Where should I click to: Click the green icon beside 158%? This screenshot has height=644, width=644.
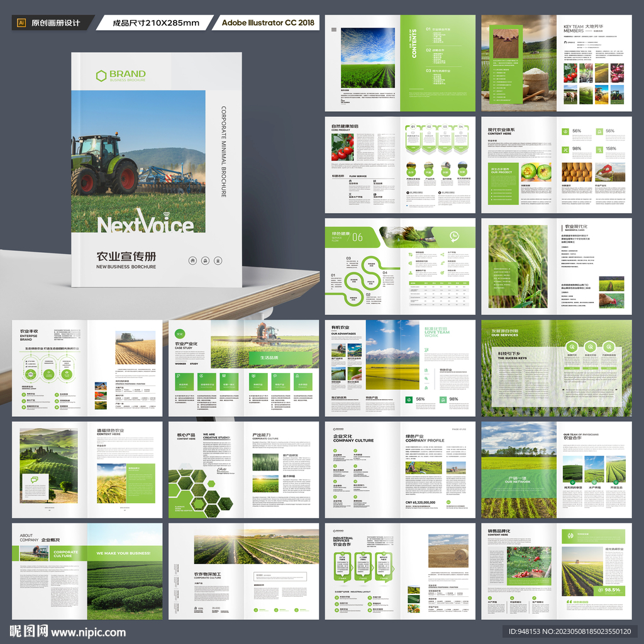599,150
